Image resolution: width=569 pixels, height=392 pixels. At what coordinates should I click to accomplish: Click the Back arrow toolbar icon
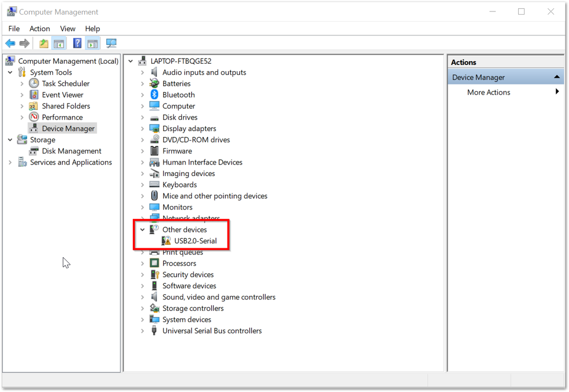[x=10, y=43]
